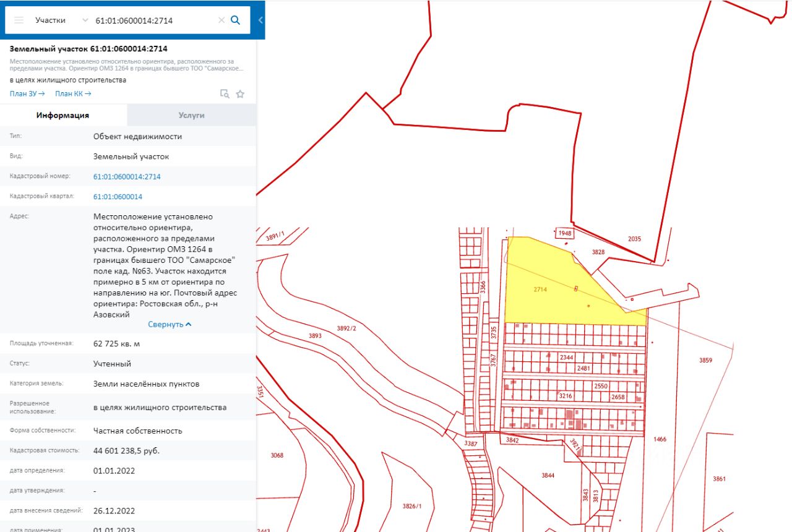Click parcel label 3828 on map
This screenshot has width=792, height=532.
click(598, 252)
